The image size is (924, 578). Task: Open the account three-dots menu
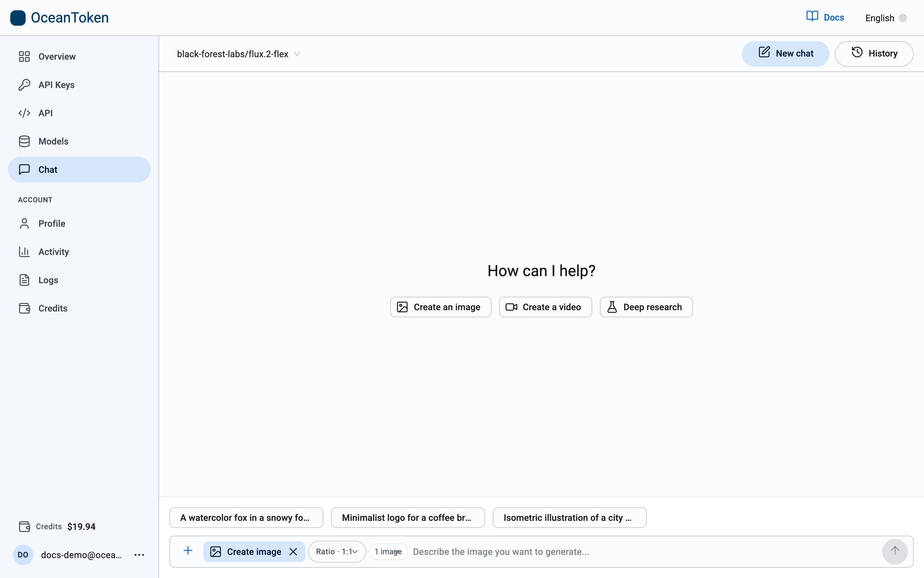pos(139,555)
